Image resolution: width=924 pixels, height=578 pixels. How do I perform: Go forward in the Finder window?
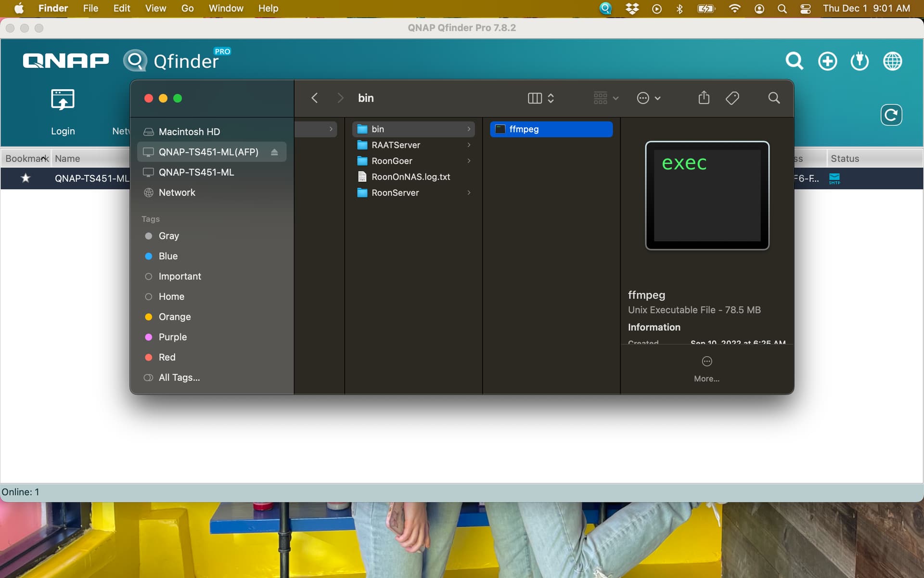340,98
